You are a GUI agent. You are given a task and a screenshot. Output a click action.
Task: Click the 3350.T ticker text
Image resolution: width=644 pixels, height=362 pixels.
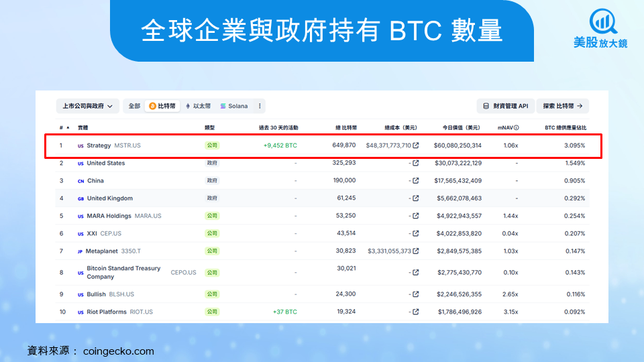click(131, 251)
